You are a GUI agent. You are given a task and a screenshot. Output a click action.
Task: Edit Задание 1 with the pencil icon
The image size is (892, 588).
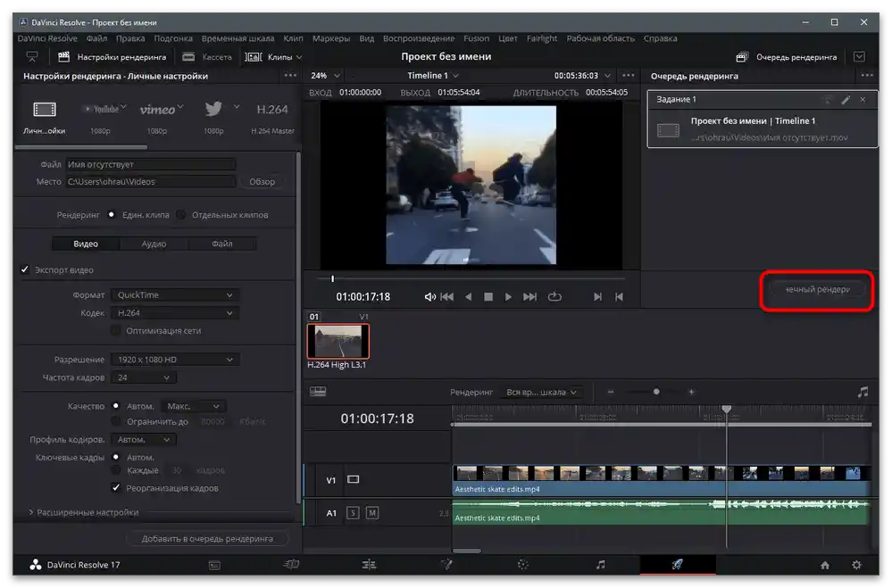pos(846,100)
